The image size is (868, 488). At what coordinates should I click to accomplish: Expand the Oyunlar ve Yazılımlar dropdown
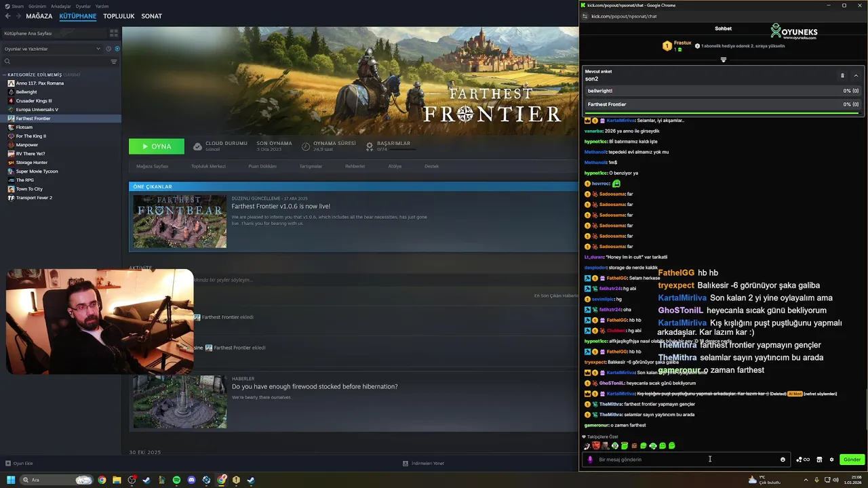tap(52, 49)
